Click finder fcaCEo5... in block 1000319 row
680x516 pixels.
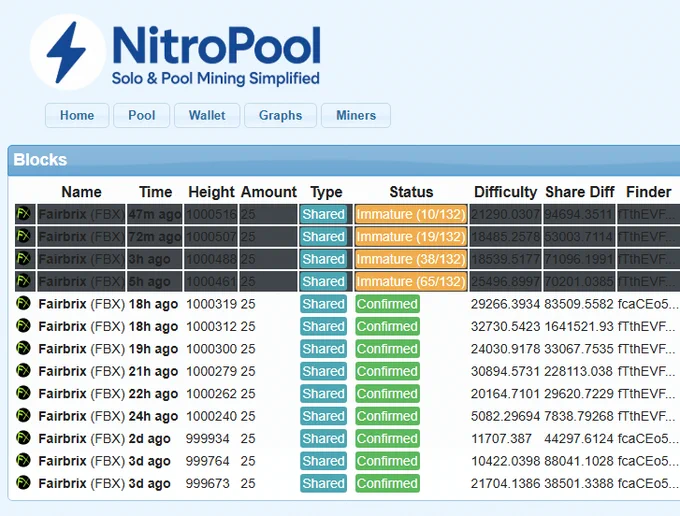tap(647, 304)
